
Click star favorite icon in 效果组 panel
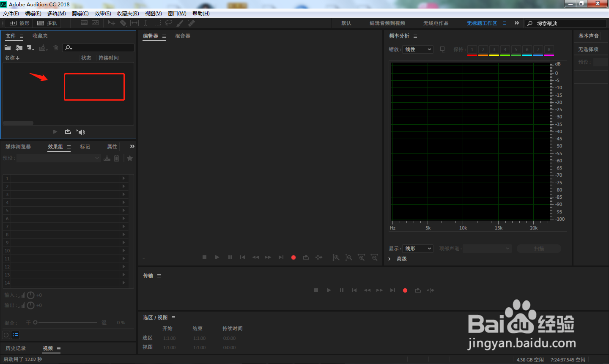click(130, 158)
